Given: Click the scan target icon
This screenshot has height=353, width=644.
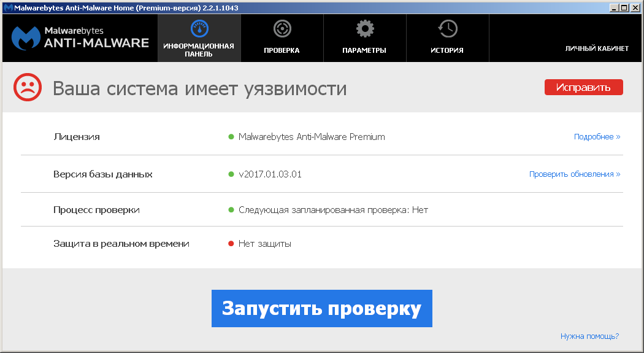Looking at the screenshot, I should pyautogui.click(x=282, y=28).
